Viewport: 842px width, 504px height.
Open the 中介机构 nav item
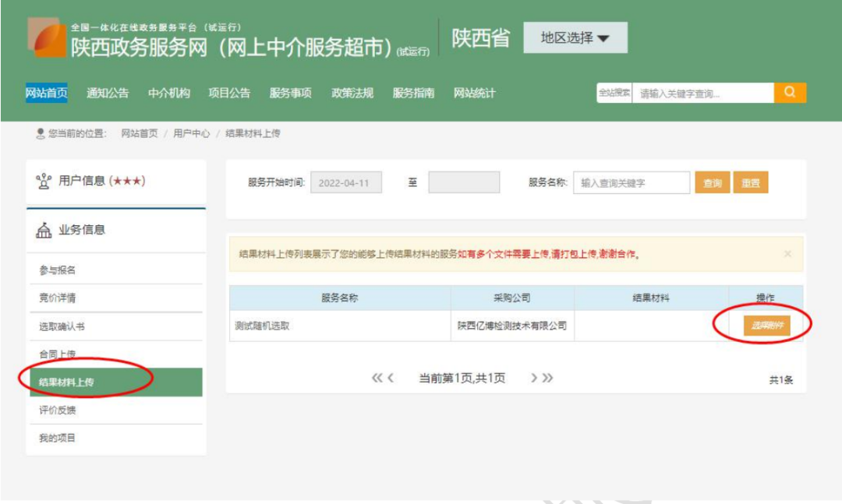pos(168,93)
